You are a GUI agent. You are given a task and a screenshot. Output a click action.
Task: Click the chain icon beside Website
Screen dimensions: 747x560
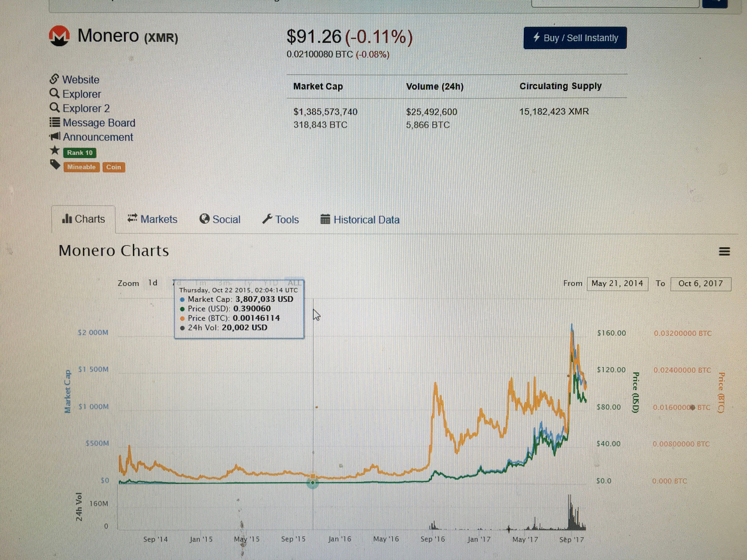point(54,79)
